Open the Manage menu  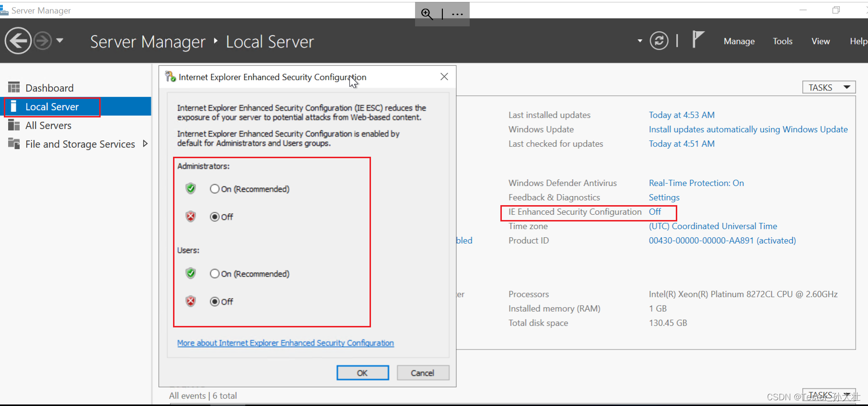click(x=739, y=41)
